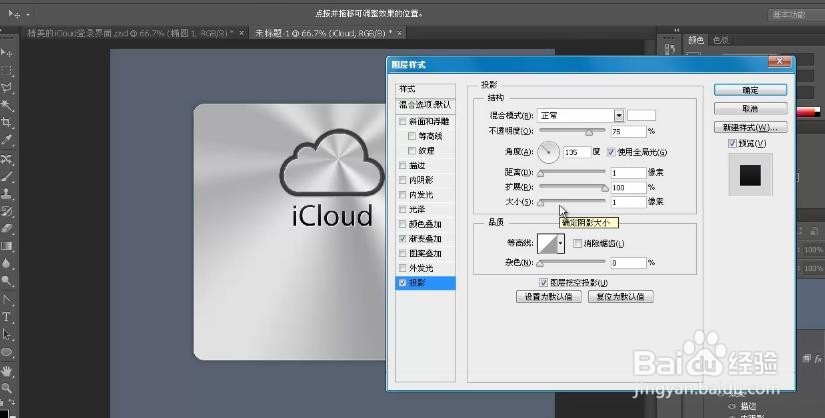Image resolution: width=825 pixels, height=418 pixels.
Task: Select the Hand tool
Action: (6, 371)
